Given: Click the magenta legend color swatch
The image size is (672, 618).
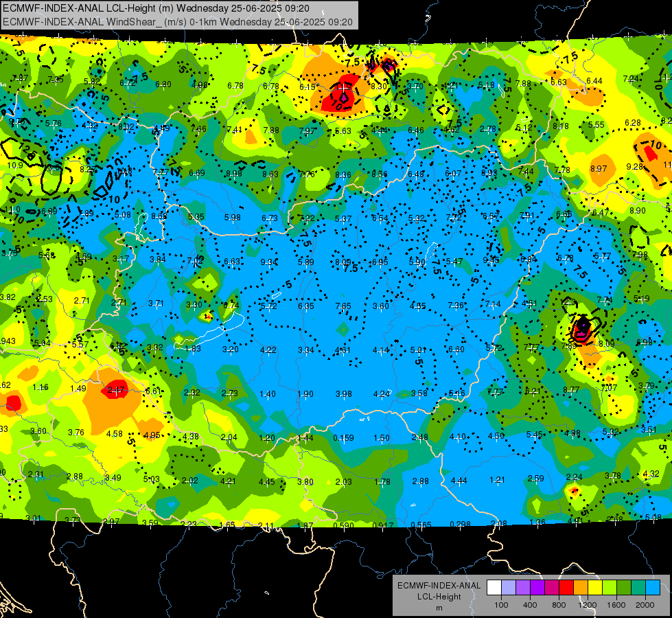Looking at the screenshot, I should tap(552, 588).
